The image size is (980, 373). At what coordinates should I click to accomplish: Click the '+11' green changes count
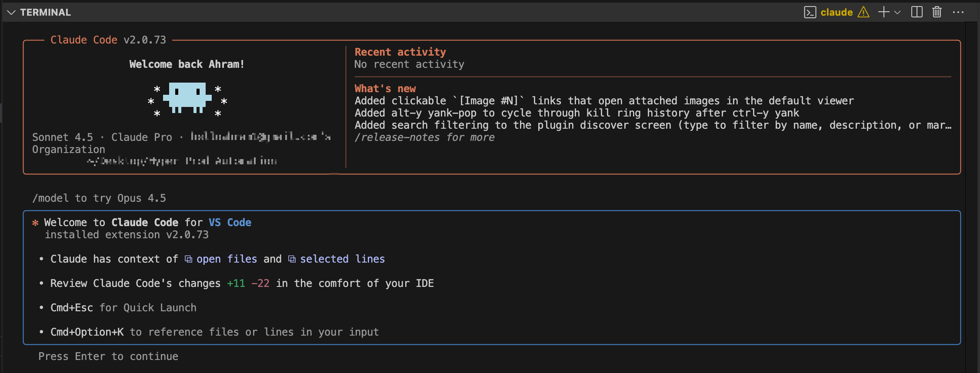(236, 283)
